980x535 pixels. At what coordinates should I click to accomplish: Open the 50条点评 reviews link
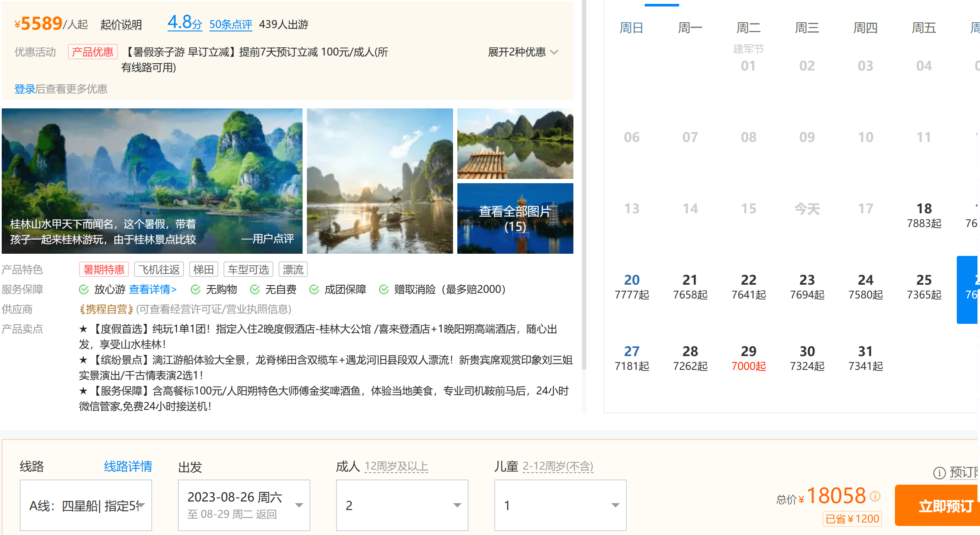(231, 25)
